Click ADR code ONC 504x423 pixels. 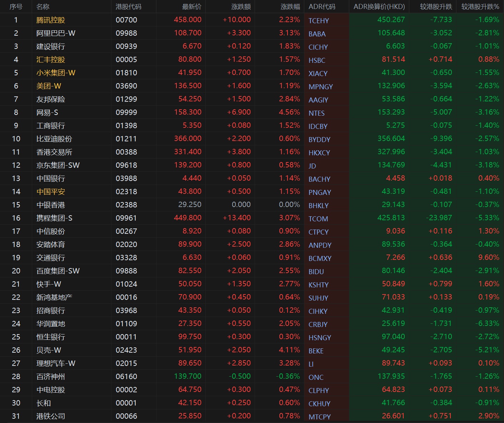[316, 377]
